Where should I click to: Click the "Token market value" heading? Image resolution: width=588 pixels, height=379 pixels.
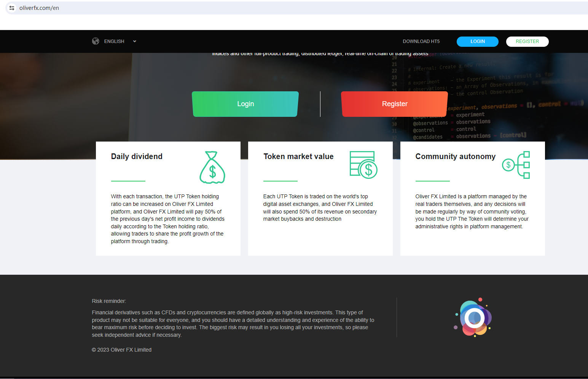coord(298,156)
